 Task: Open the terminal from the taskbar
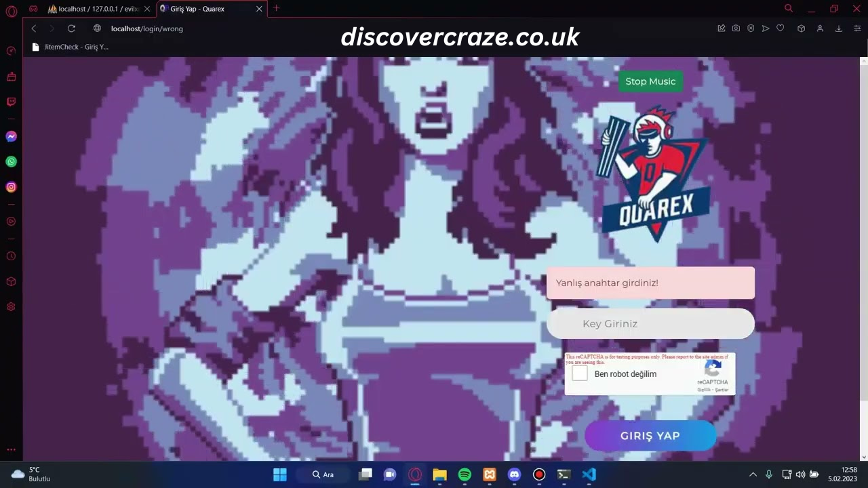(x=564, y=474)
